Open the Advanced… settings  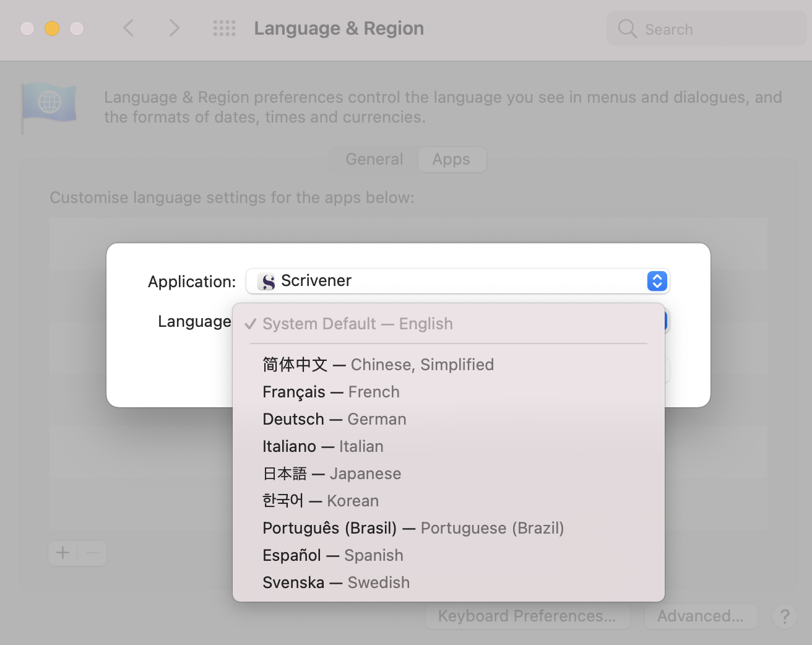click(x=701, y=616)
